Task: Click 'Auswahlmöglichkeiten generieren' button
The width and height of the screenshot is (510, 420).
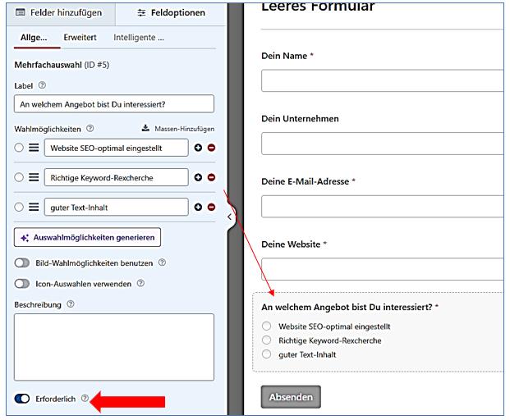Action: click(87, 237)
